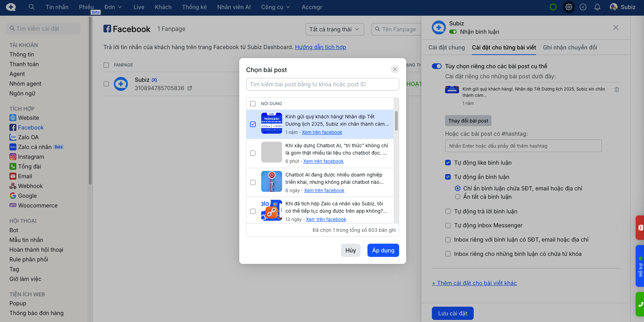Viewport: 644px width, 322px height.
Task: Click the settings gear icon in top bar
Action: pyautogui.click(x=568, y=7)
